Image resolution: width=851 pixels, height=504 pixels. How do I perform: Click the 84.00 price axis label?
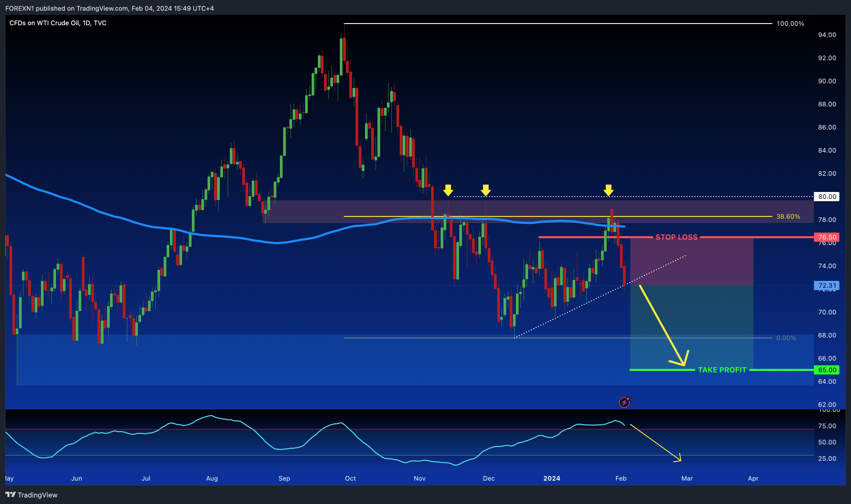click(x=827, y=150)
